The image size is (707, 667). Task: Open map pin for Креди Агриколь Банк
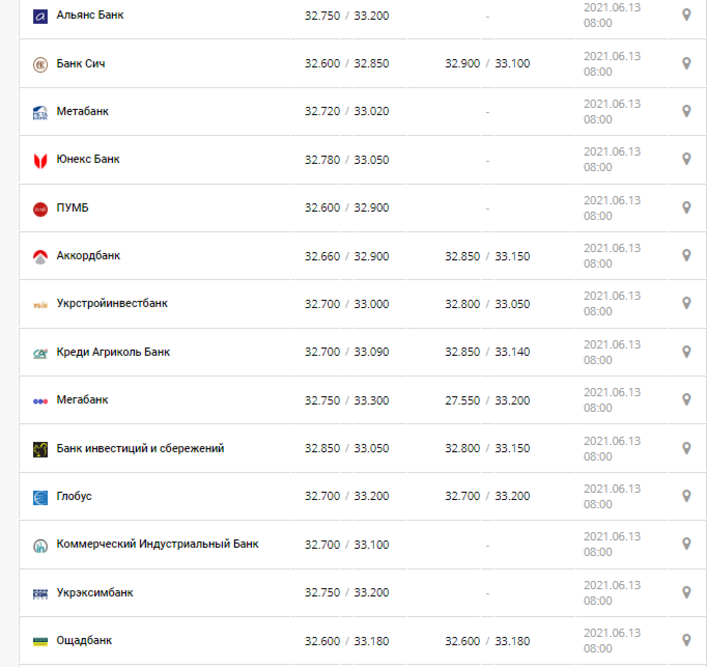pyautogui.click(x=686, y=352)
